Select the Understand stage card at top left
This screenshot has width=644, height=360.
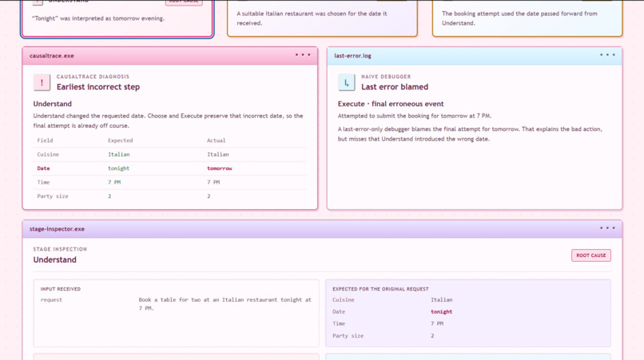coord(117,18)
